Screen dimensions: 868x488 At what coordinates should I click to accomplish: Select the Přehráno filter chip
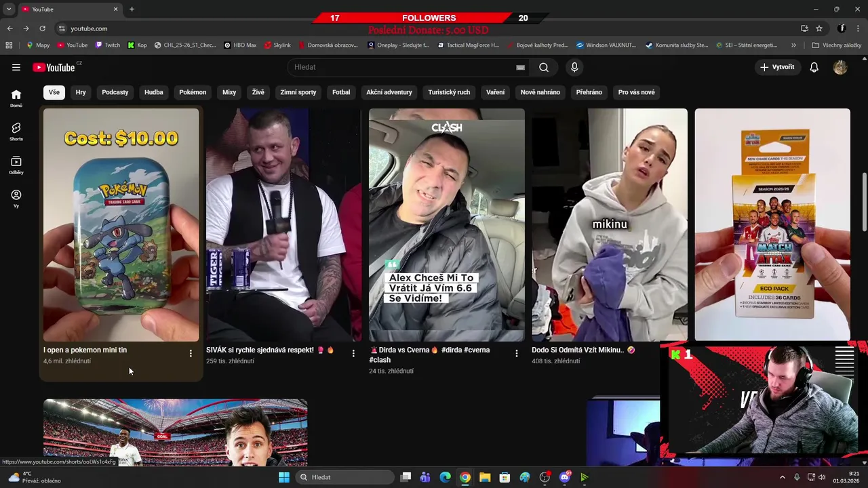tap(589, 92)
